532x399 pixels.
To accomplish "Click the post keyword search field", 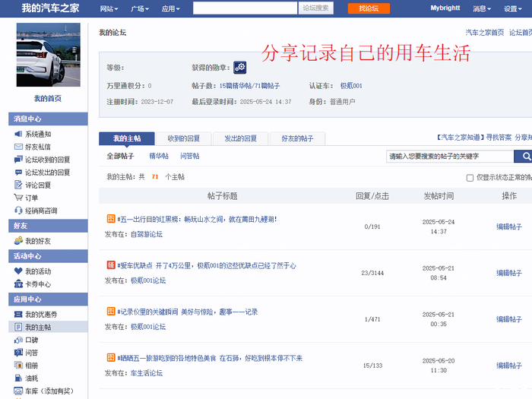I will 450,156.
